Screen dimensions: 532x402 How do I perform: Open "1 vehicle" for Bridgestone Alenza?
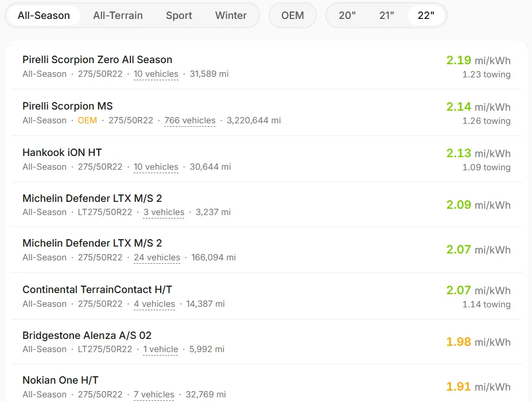tap(161, 349)
